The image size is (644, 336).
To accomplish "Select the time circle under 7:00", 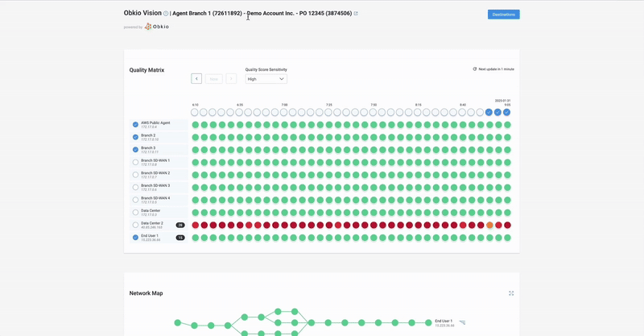I will pos(284,112).
